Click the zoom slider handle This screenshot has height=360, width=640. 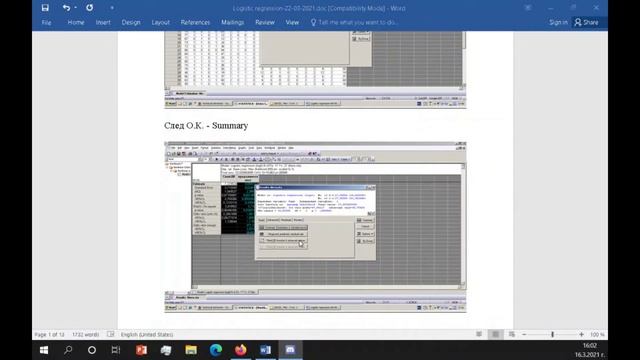[552, 334]
